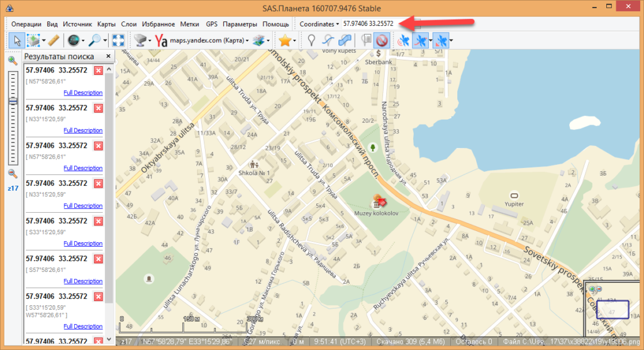The width and height of the screenshot is (644, 350).
Task: Activate the ruler distance measurement tool
Action: (x=53, y=40)
